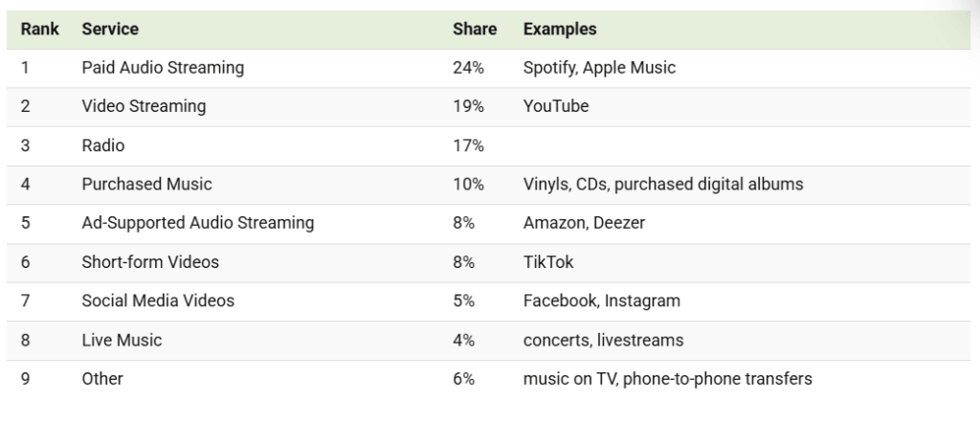Click the YouTube example cell
This screenshot has height=425, width=980.
point(556,106)
